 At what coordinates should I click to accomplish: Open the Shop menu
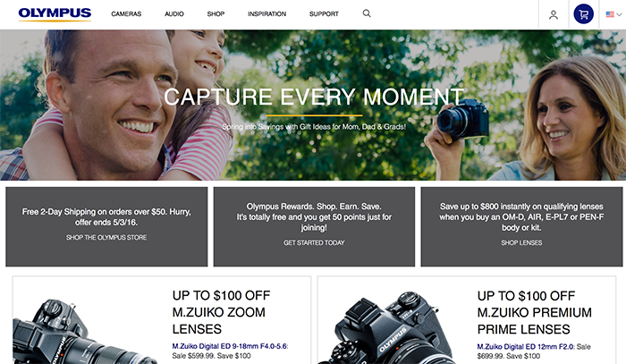216,14
